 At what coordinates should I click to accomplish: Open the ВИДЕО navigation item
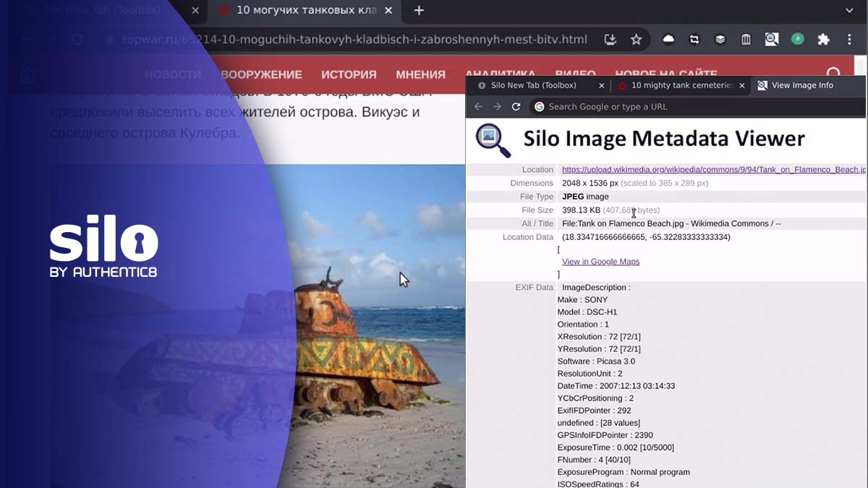pos(575,74)
